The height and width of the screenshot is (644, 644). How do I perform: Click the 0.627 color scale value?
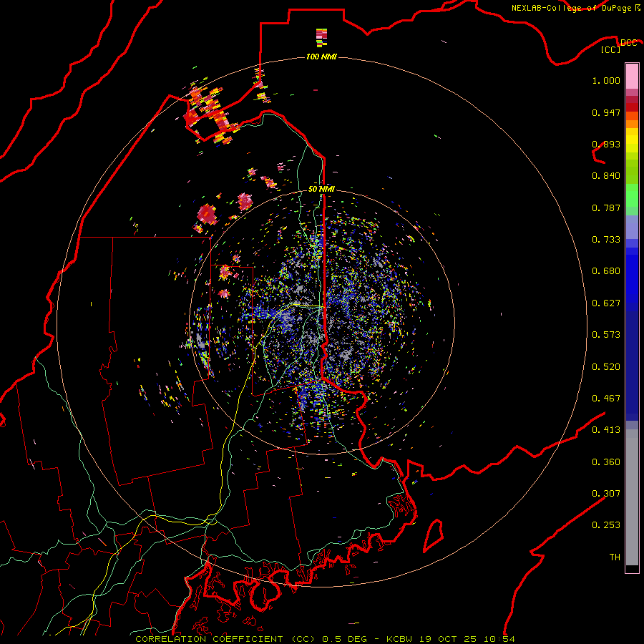pyautogui.click(x=606, y=303)
